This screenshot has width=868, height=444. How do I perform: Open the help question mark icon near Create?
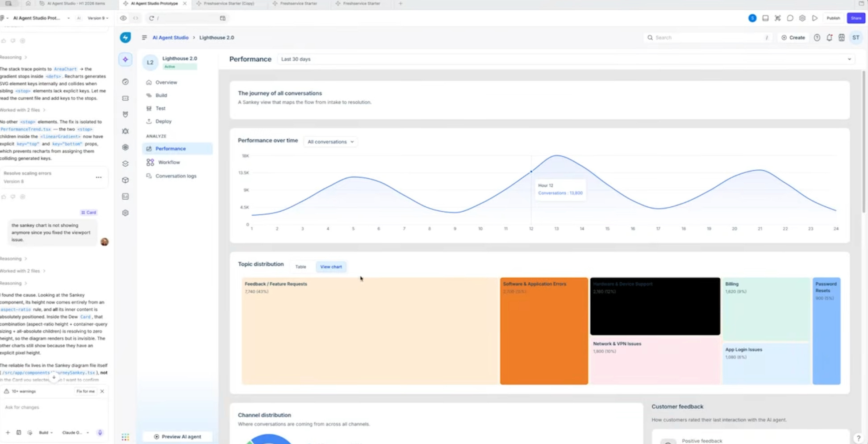tap(817, 38)
